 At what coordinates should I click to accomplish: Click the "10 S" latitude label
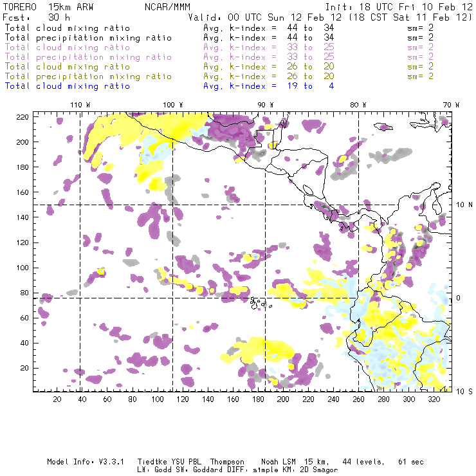coord(464,392)
